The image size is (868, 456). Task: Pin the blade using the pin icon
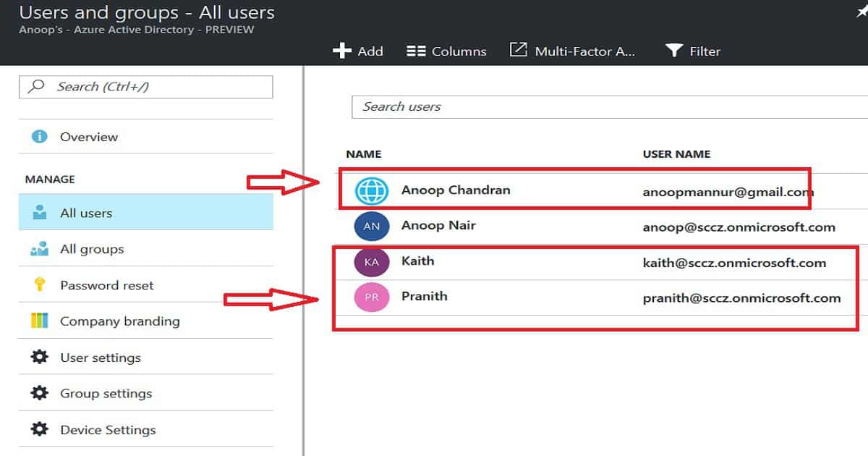861,12
